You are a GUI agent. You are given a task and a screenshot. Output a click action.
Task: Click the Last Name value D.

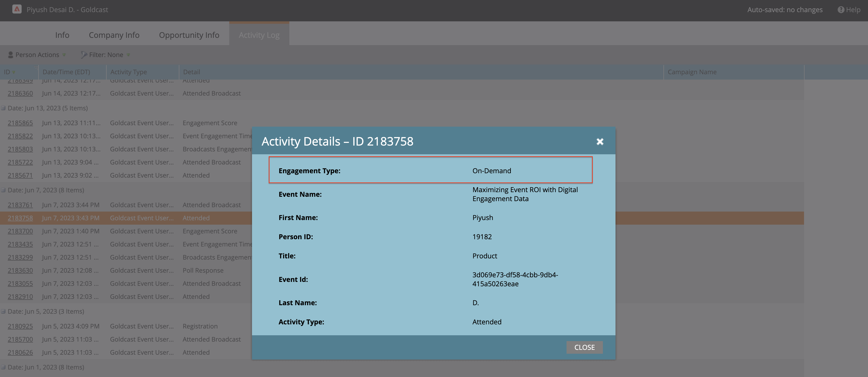(475, 303)
